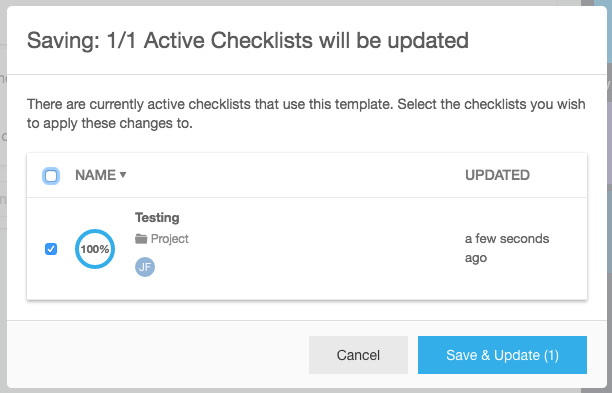
Task: Sort by the NAME column header
Action: [96, 175]
